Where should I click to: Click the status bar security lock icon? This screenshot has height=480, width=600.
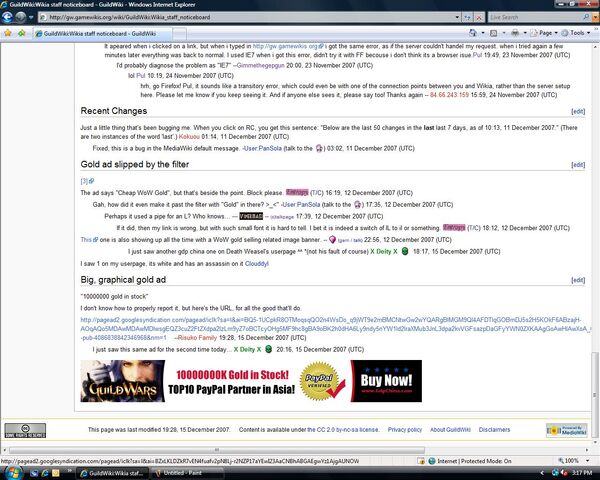pyautogui.click(x=421, y=461)
